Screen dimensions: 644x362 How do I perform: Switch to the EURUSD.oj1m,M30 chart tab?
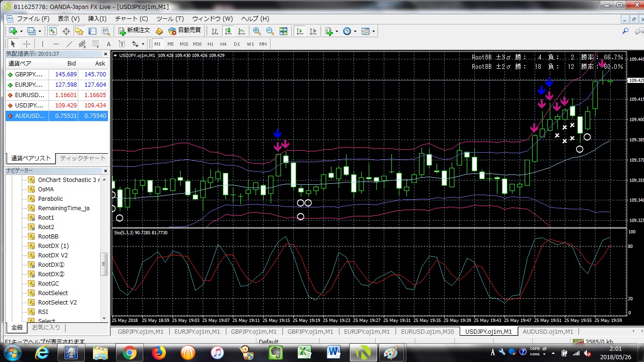click(428, 331)
